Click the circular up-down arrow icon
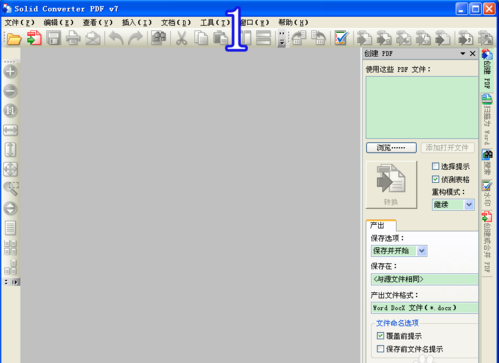This screenshot has width=499, height=363. 10,208
